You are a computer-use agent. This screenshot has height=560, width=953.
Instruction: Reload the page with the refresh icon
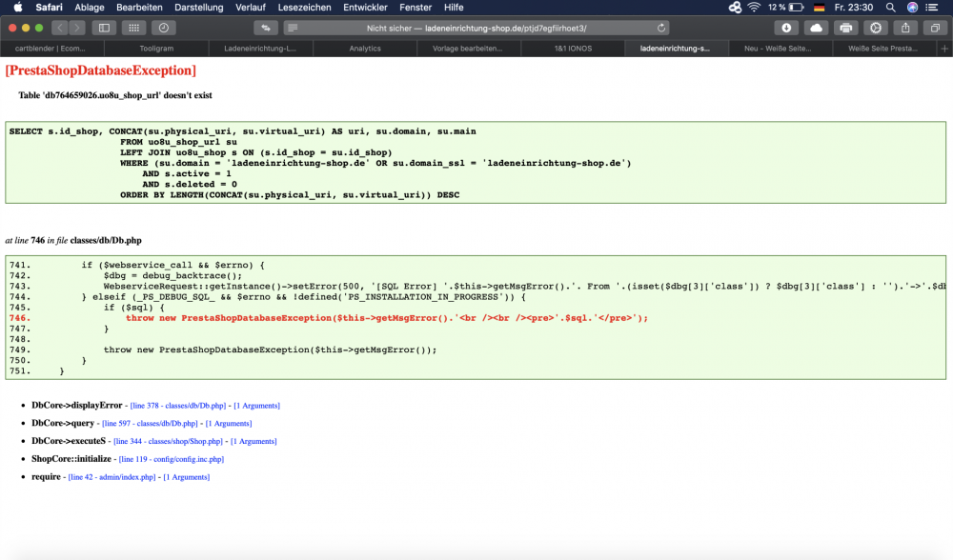[660, 28]
